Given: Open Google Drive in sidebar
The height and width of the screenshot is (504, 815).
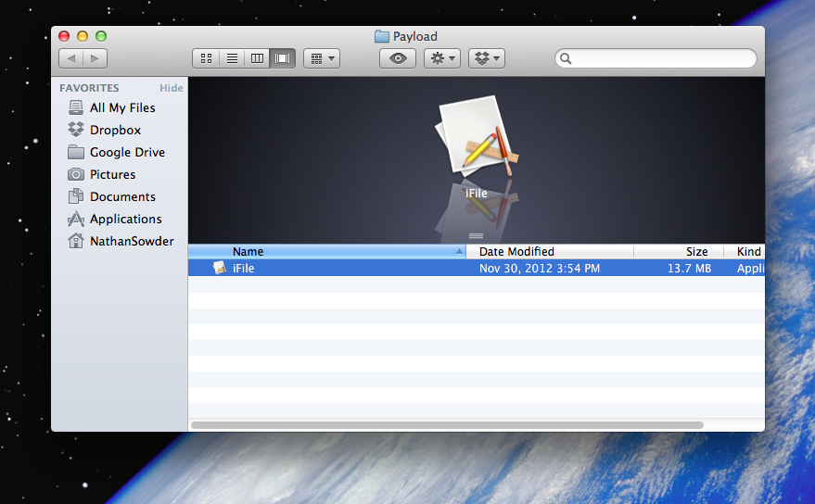Looking at the screenshot, I should [x=127, y=152].
